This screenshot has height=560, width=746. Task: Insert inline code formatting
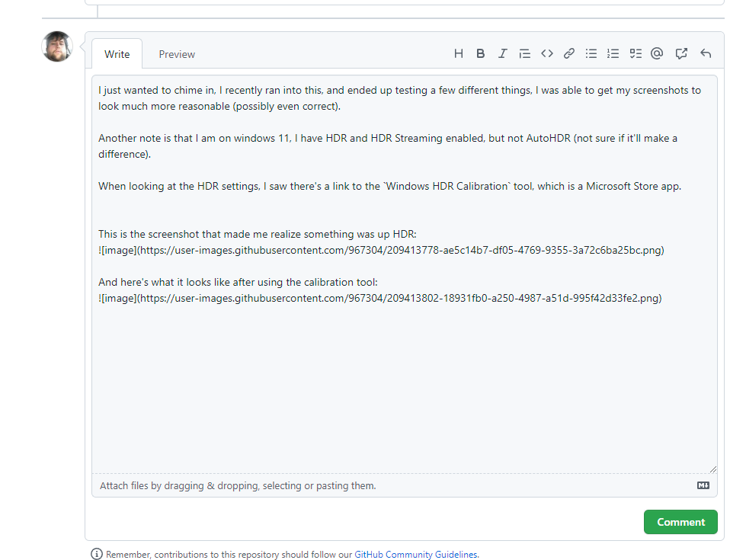click(546, 53)
